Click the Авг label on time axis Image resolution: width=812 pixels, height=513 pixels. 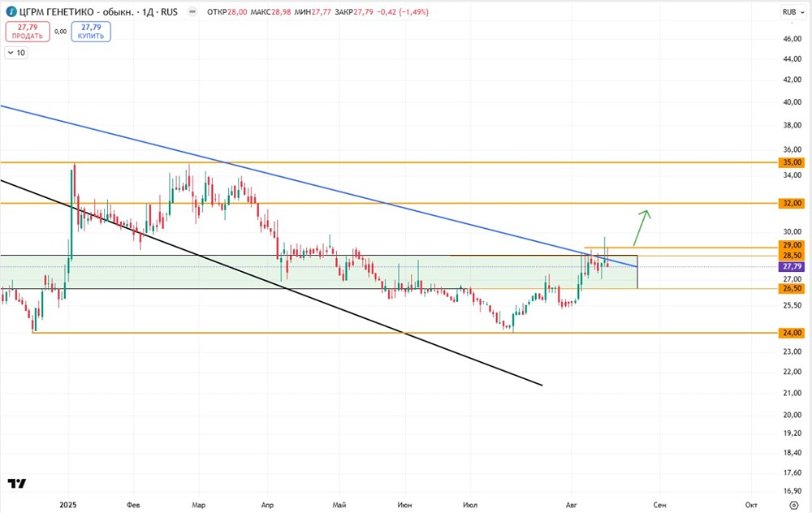coord(571,505)
